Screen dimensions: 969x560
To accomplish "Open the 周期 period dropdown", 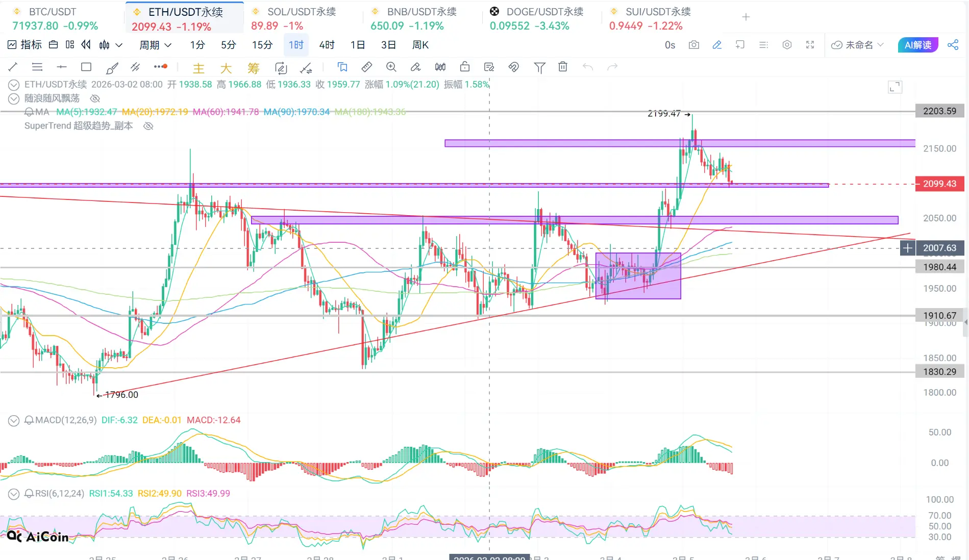I will coord(155,45).
